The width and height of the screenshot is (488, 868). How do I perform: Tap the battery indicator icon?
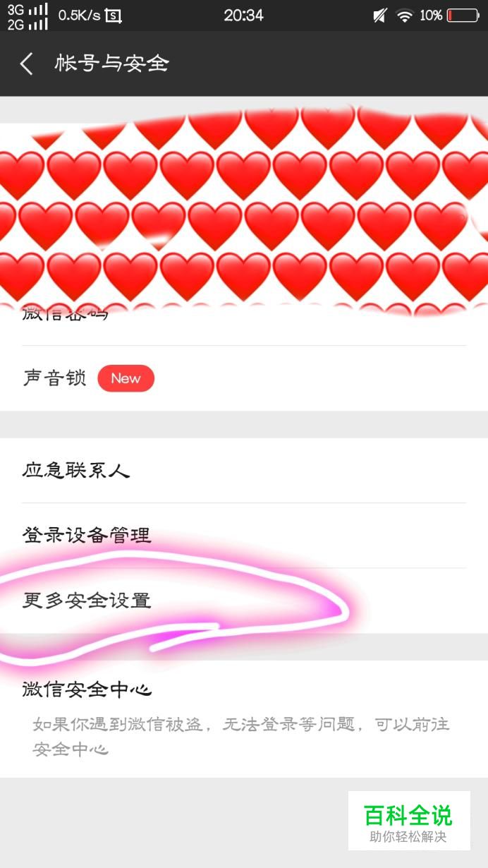point(463,16)
